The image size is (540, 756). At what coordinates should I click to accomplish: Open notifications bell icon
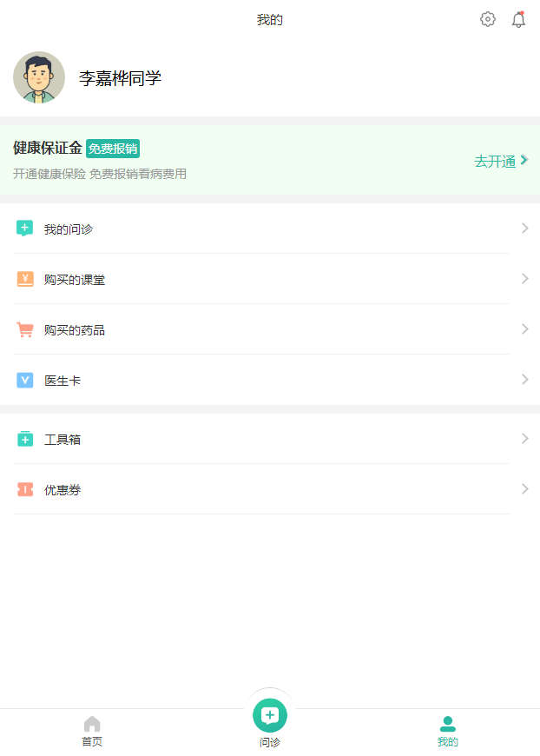[x=518, y=19]
